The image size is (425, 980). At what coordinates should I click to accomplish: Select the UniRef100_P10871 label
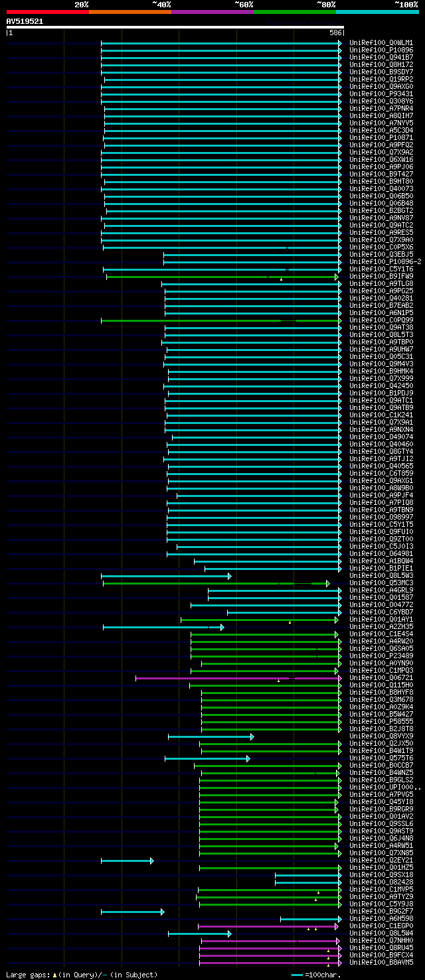click(381, 138)
